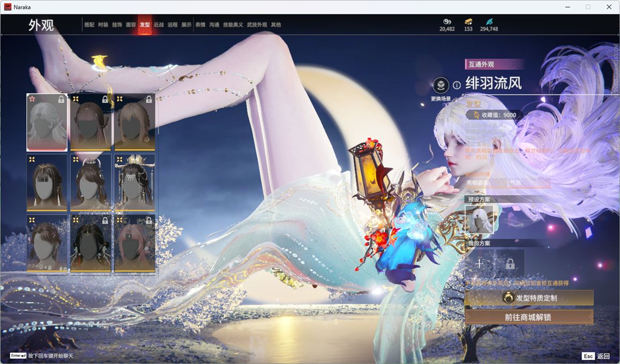This screenshot has height=364, width=620.
Task: Click the Esc 返回 back button
Action: click(x=595, y=356)
